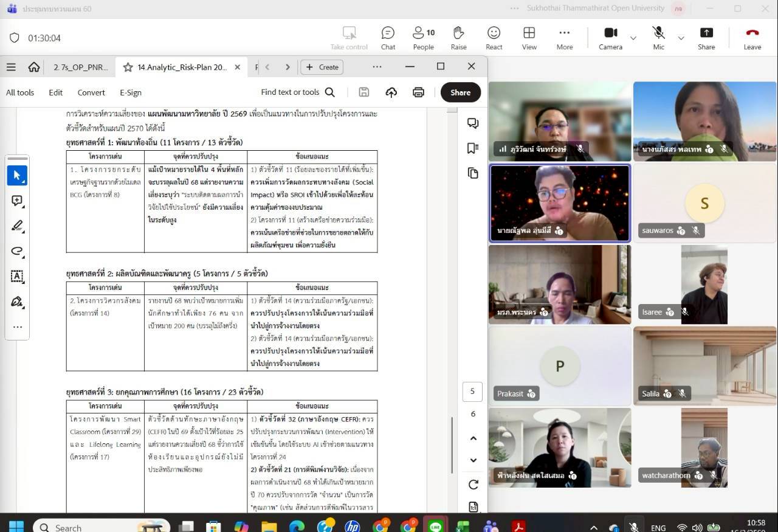Pick the freehand Draw loop tool

point(17,251)
